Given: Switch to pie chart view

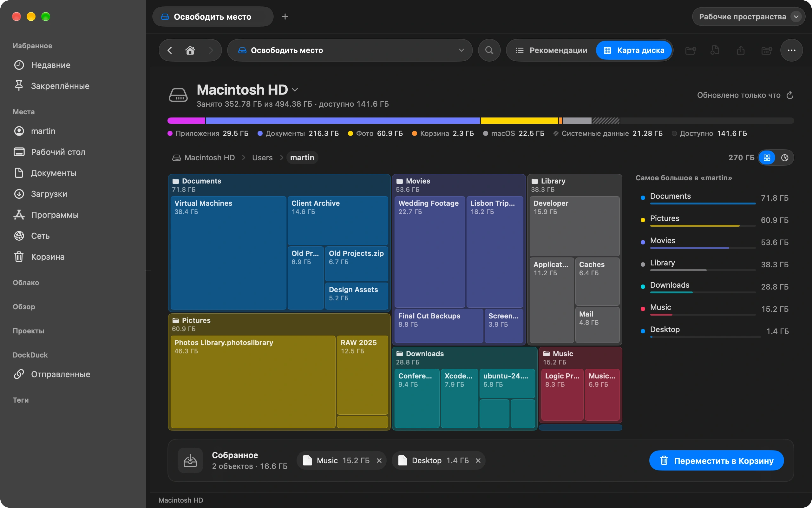Looking at the screenshot, I should point(785,157).
